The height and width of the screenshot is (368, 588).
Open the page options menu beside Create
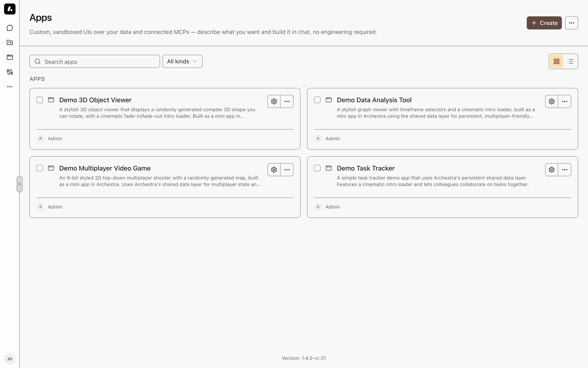point(571,23)
